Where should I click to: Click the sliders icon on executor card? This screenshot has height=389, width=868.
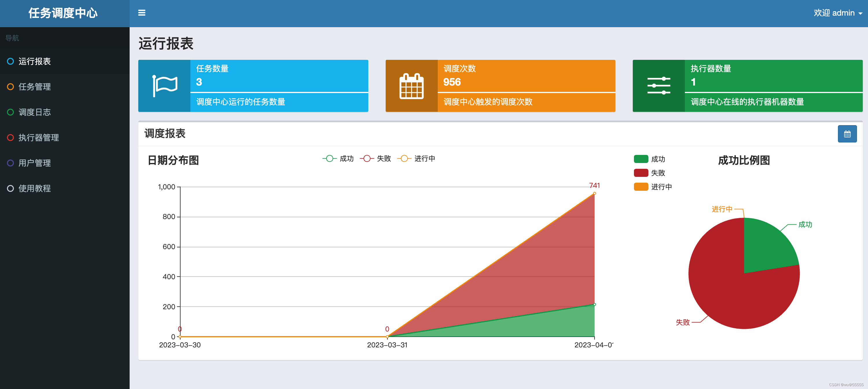[x=659, y=86]
